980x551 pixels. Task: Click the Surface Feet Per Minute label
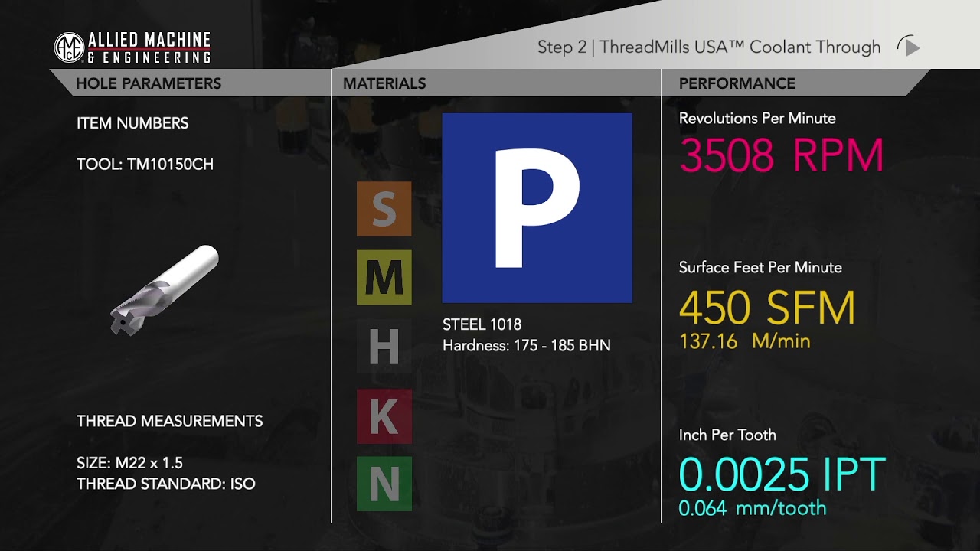760,268
